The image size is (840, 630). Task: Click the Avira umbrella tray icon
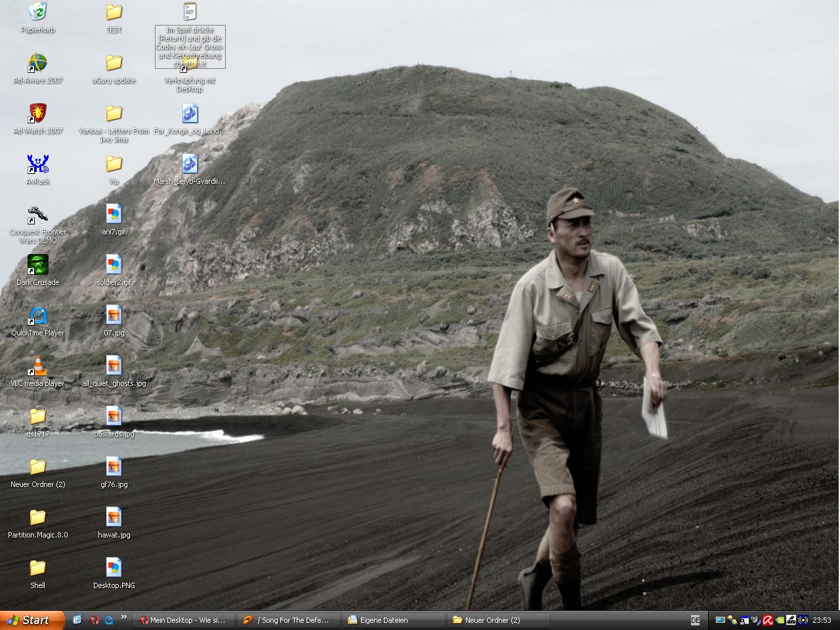(767, 620)
